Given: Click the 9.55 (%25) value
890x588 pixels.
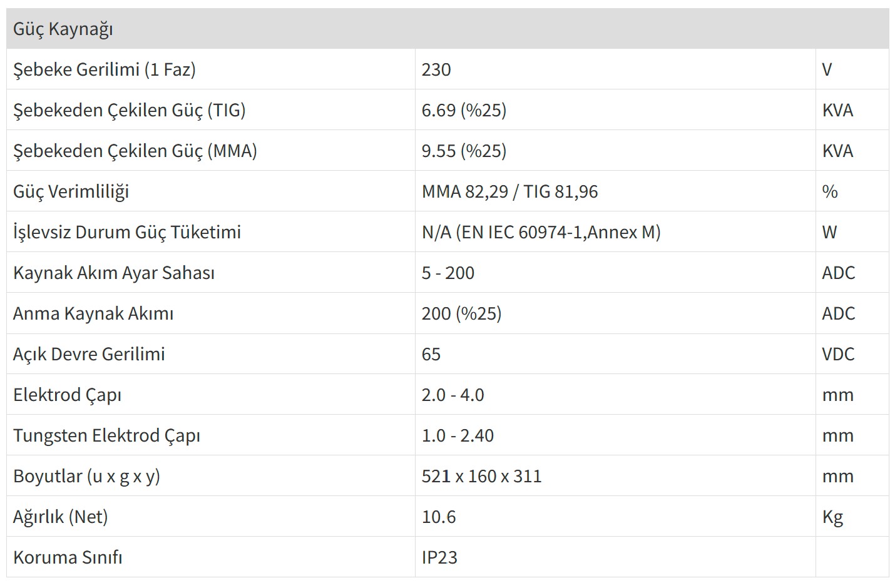Looking at the screenshot, I should pyautogui.click(x=464, y=151).
